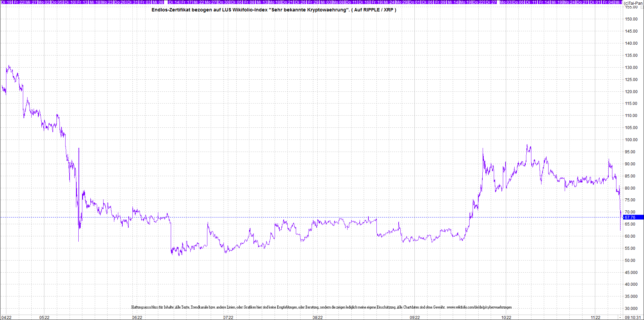Click the 75.00 price axis label

(630, 200)
